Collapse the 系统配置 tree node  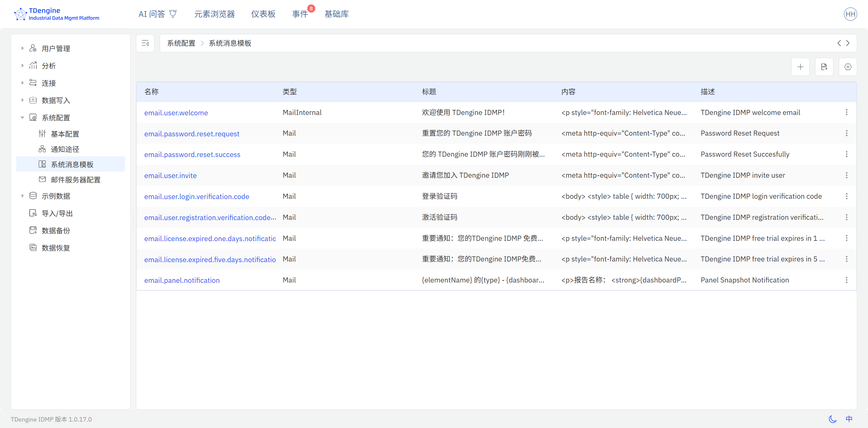click(x=22, y=118)
